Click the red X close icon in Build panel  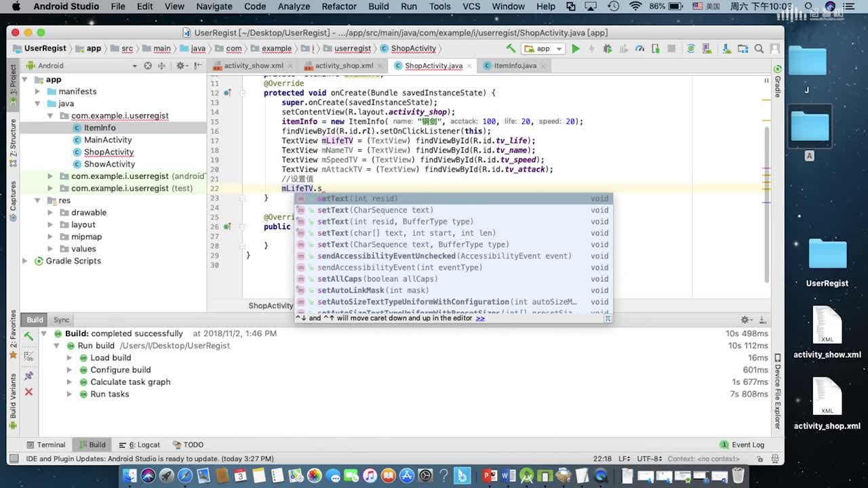tap(28, 392)
